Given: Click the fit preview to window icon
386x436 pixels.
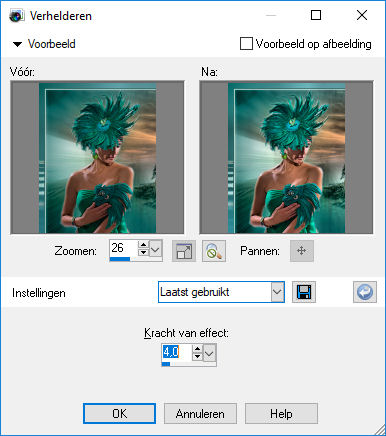Looking at the screenshot, I should tap(184, 251).
